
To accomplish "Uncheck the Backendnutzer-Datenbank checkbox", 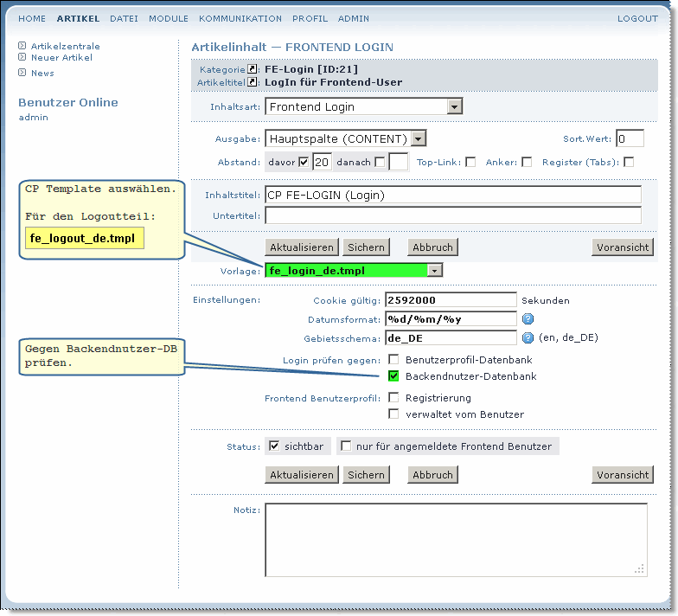I will [x=393, y=376].
